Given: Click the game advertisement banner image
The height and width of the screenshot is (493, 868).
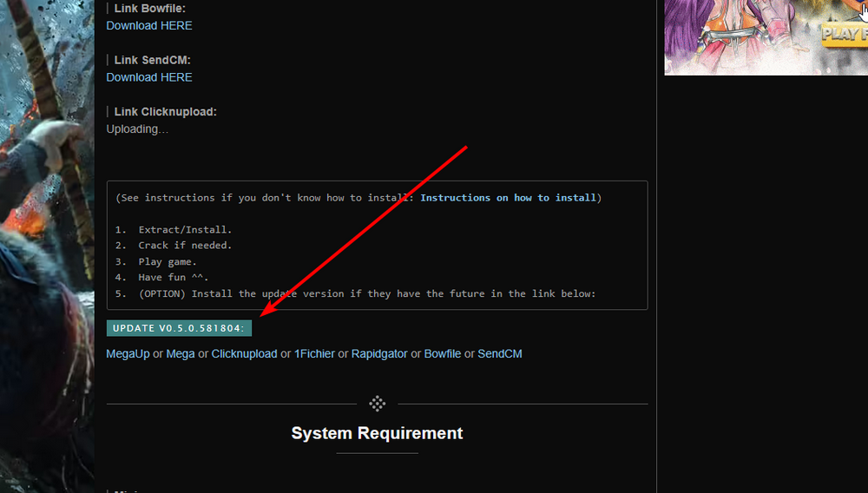Looking at the screenshot, I should 766,36.
